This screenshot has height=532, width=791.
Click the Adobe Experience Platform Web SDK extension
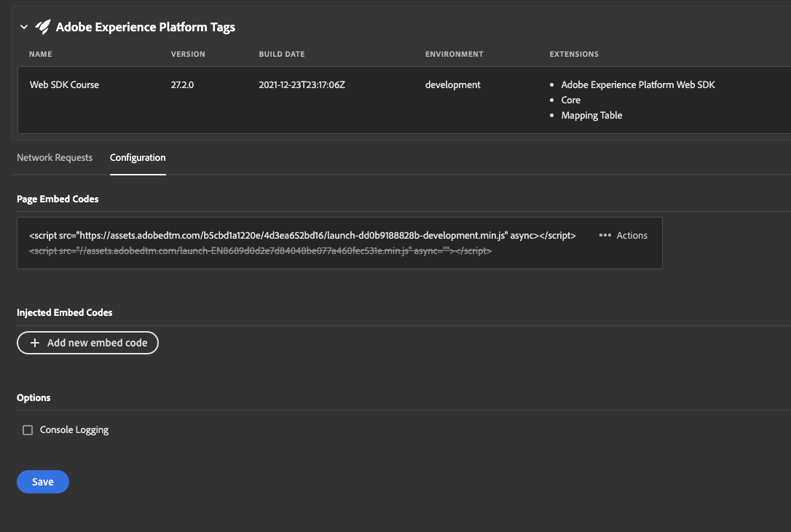coord(638,84)
